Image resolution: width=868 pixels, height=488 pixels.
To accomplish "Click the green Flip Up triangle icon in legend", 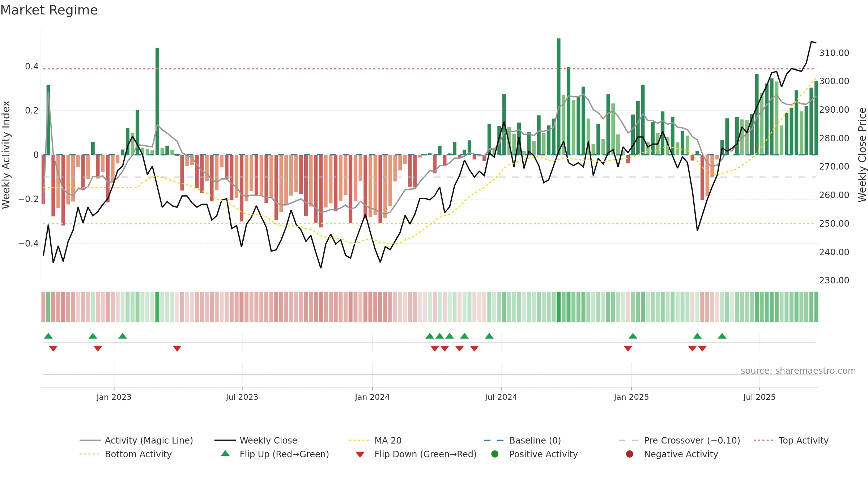I will coord(225,453).
